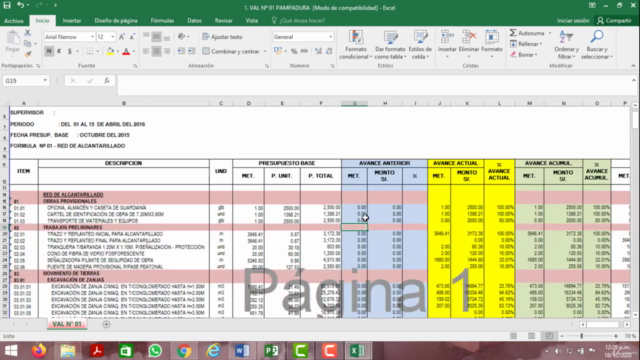The image size is (640, 360).
Task: Switch to the Insertar tab
Action: click(72, 20)
